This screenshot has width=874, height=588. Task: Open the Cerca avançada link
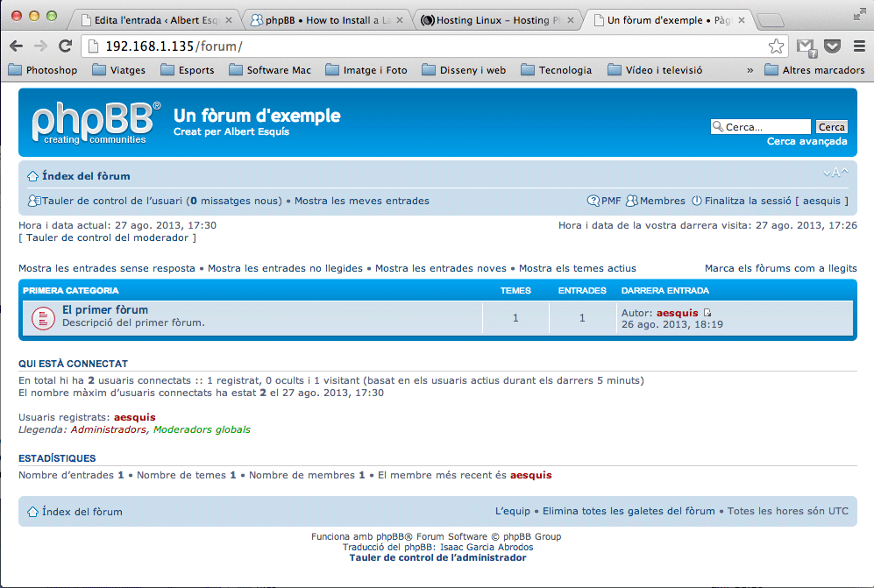pyautogui.click(x=807, y=142)
